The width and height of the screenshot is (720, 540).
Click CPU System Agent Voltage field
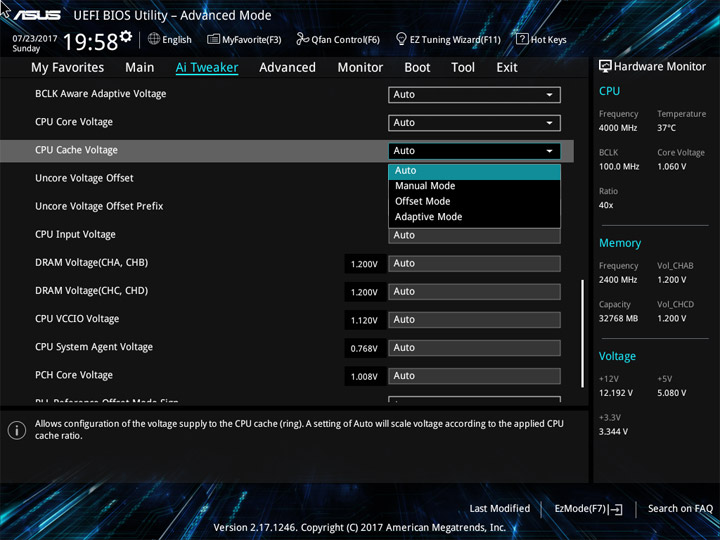coord(474,348)
